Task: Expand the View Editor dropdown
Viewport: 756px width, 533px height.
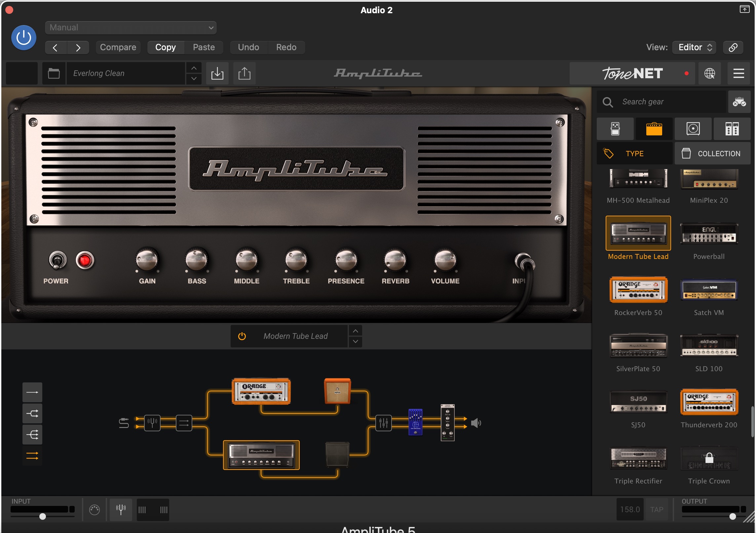Action: click(x=694, y=47)
